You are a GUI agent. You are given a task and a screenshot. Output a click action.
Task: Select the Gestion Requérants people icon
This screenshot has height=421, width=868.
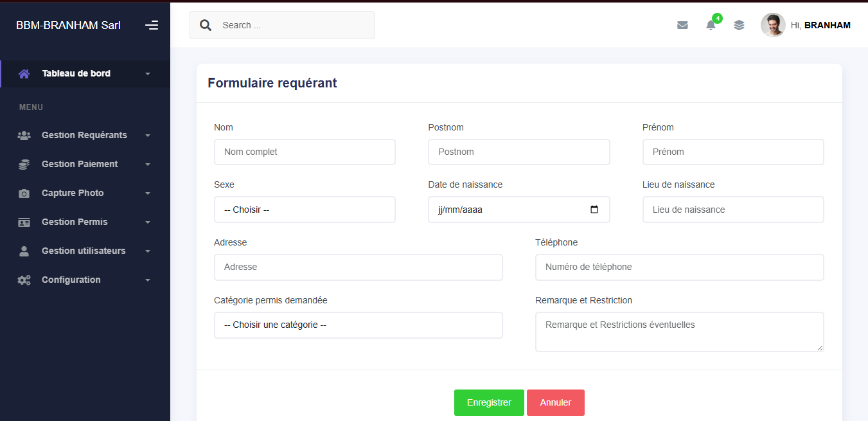[x=24, y=135]
